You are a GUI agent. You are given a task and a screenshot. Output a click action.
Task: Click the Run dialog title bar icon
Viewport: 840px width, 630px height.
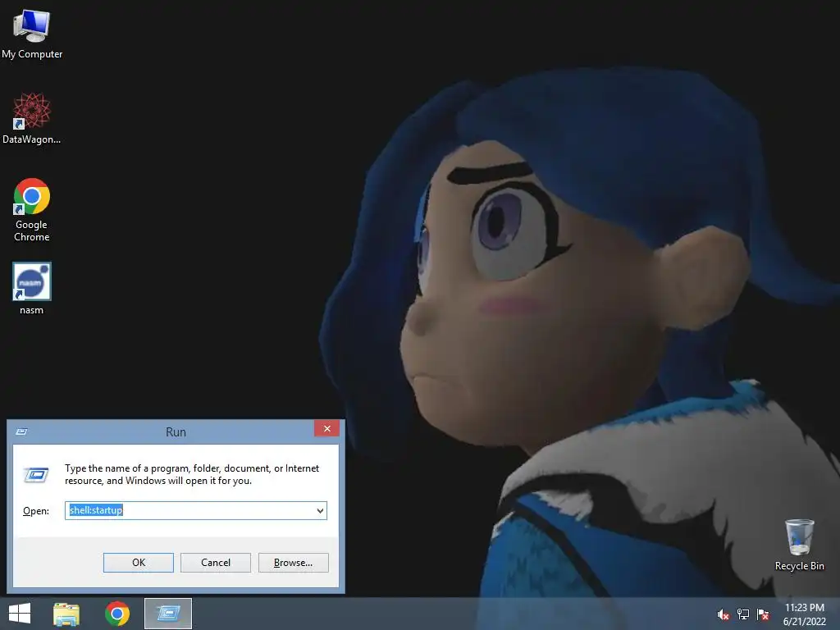21,431
